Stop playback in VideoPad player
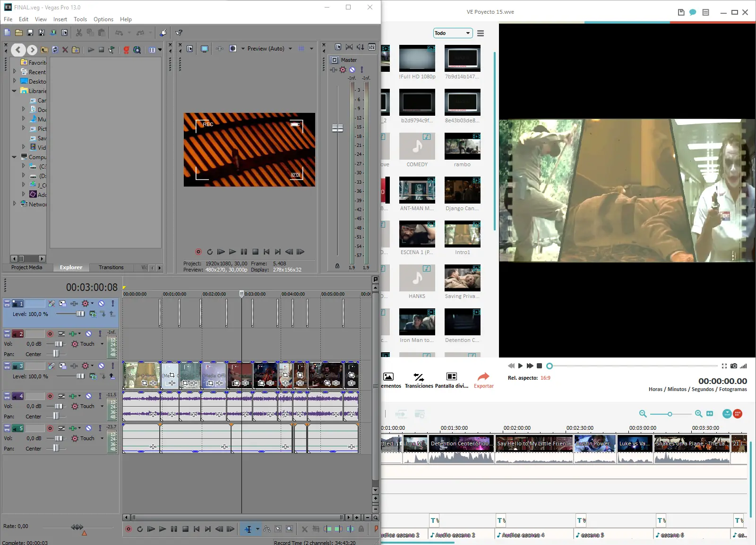Viewport: 756px width, 545px height. [x=539, y=366]
